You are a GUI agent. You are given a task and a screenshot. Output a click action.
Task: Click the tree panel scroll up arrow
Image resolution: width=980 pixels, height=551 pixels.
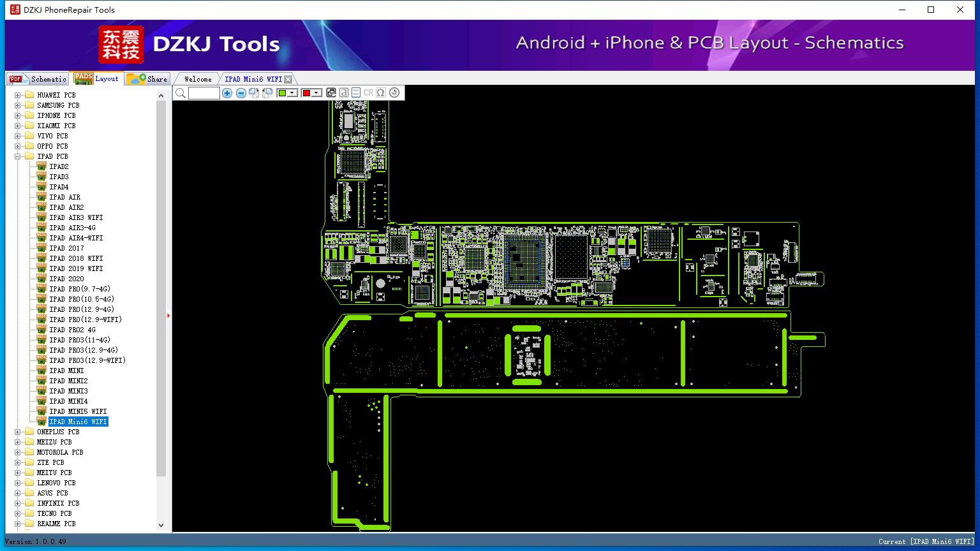161,95
